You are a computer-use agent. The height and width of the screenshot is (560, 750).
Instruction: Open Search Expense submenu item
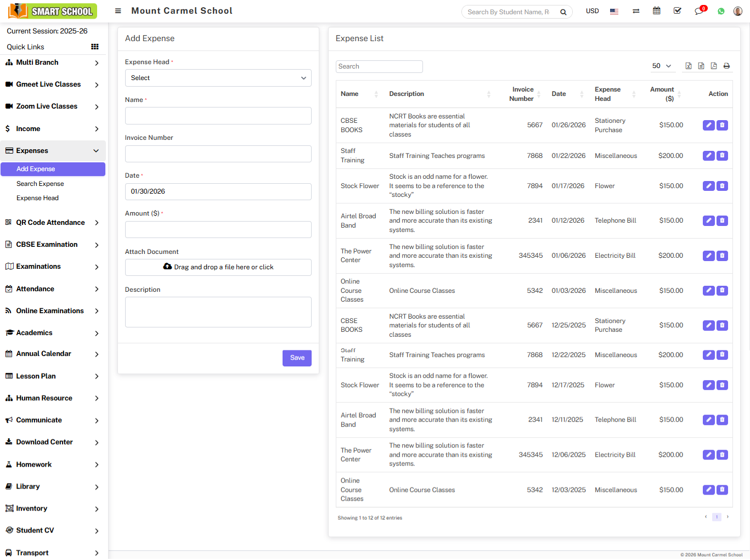pos(40,184)
